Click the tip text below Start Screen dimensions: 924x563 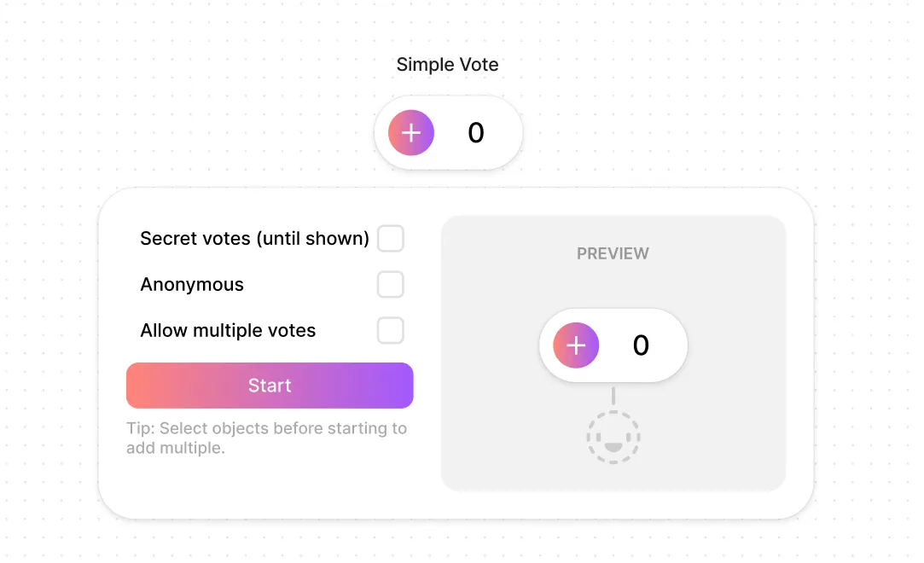[x=266, y=438]
